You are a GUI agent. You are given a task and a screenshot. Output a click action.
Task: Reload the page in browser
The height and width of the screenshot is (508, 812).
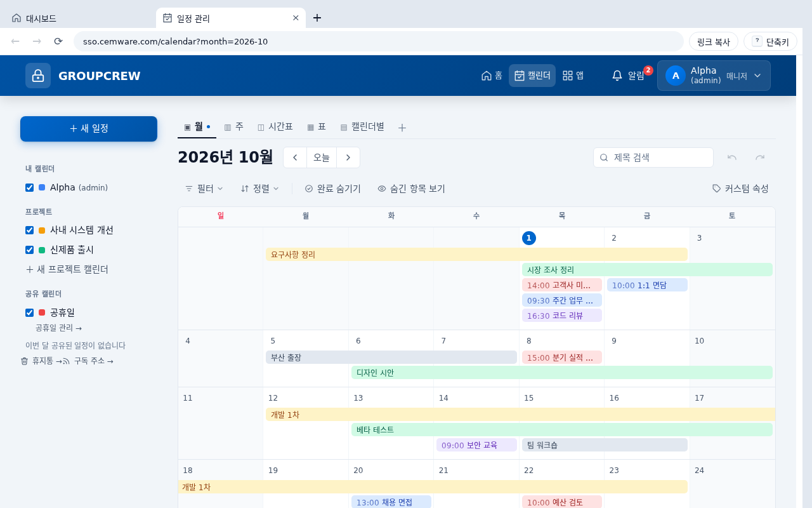pos(58,41)
